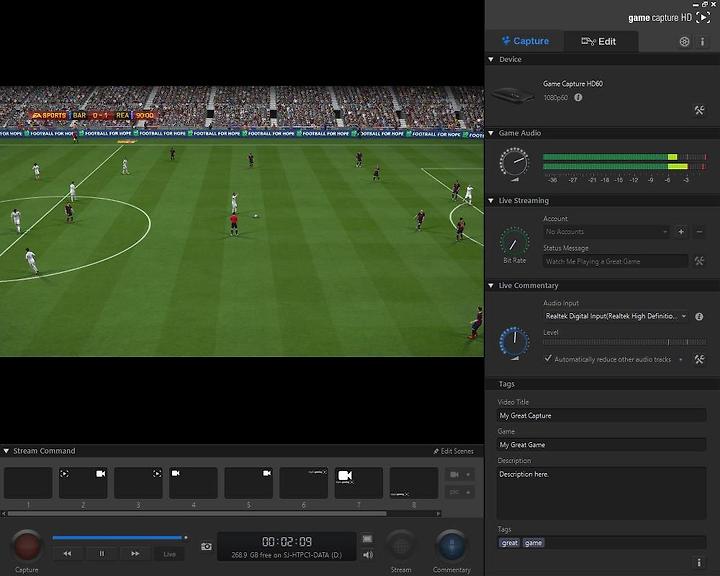The height and width of the screenshot is (576, 720).
Task: Mute audio with the speaker icon
Action: 368,555
